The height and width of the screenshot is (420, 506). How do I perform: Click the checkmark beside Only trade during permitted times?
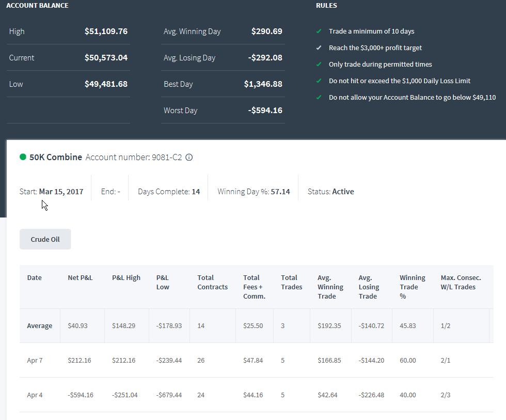(319, 64)
